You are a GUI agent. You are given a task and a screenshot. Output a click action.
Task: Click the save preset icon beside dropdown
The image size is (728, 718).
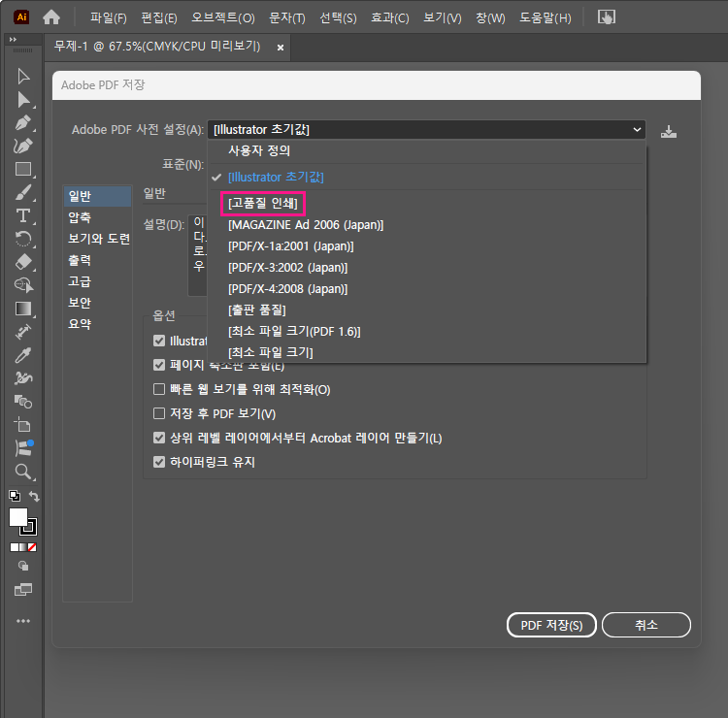(x=668, y=130)
